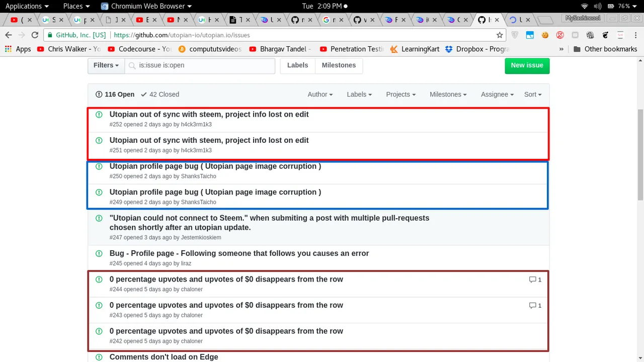
Task: Open the compututsvideos bookmark
Action: [x=210, y=49]
